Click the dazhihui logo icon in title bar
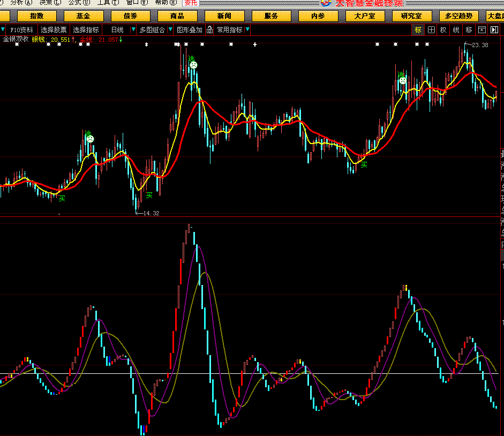The width and height of the screenshot is (504, 436). 326,3
